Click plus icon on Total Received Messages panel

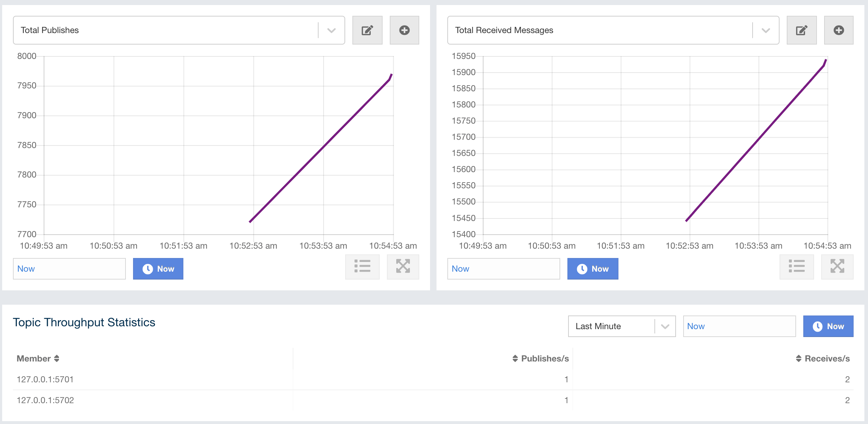click(839, 30)
